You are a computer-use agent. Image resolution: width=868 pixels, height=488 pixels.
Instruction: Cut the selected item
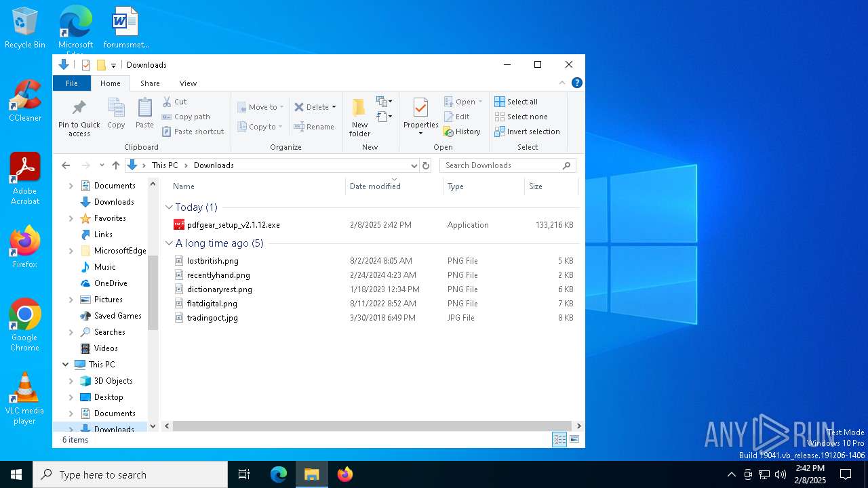[x=174, y=102]
